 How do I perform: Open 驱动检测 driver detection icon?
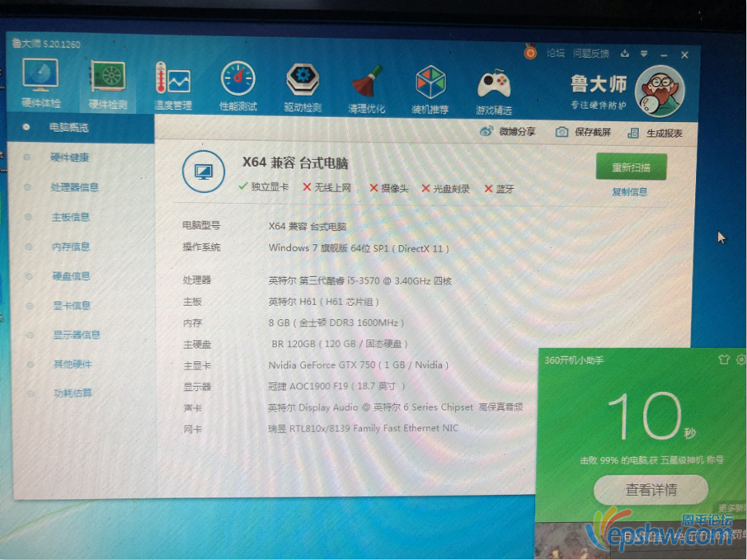pyautogui.click(x=303, y=88)
